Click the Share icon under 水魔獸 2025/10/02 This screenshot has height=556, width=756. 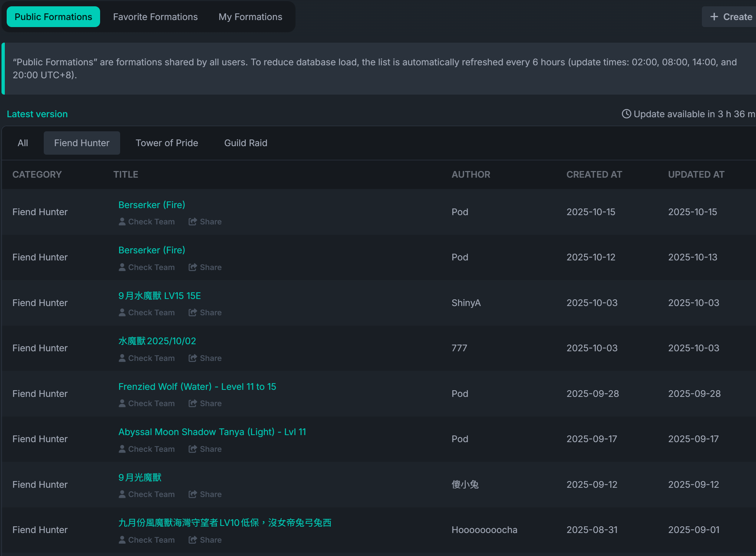point(192,358)
